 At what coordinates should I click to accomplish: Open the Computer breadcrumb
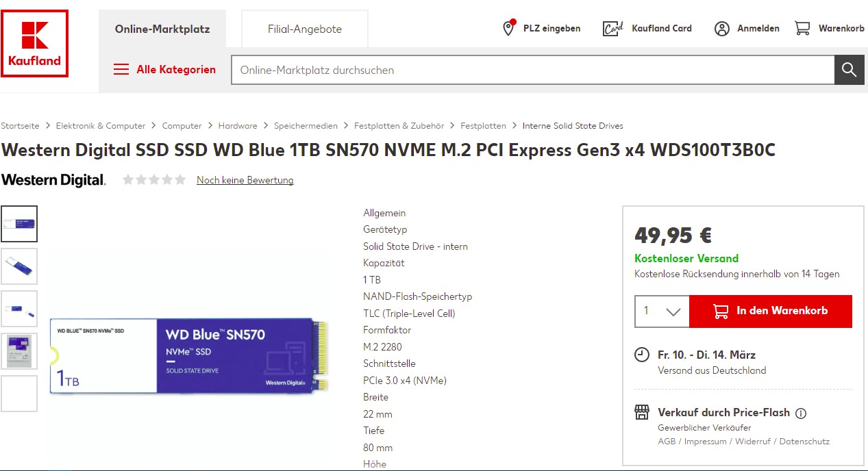[182, 126]
